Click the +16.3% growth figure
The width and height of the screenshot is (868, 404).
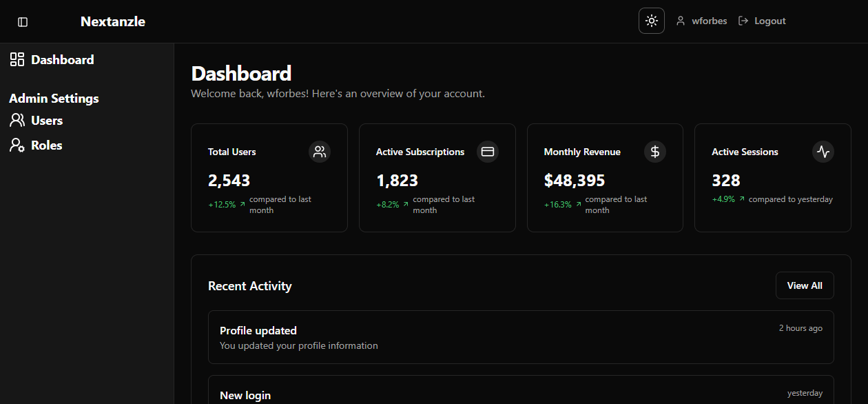pos(558,205)
